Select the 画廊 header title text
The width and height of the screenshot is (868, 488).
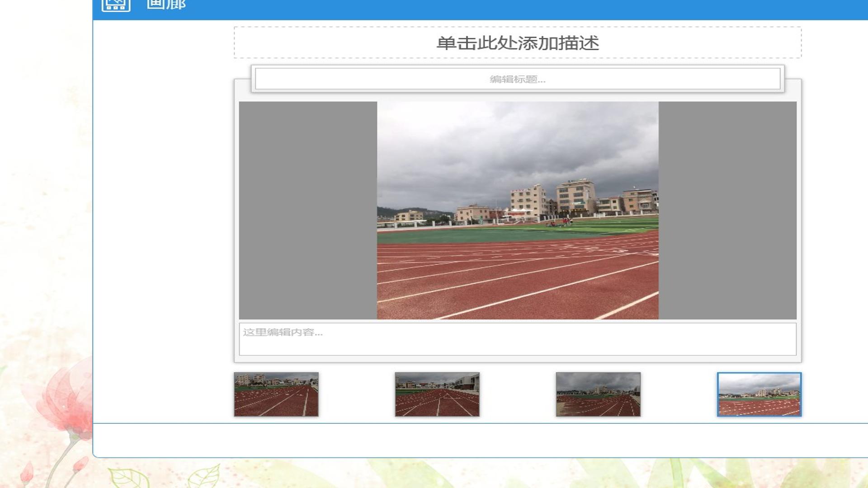pyautogui.click(x=166, y=4)
